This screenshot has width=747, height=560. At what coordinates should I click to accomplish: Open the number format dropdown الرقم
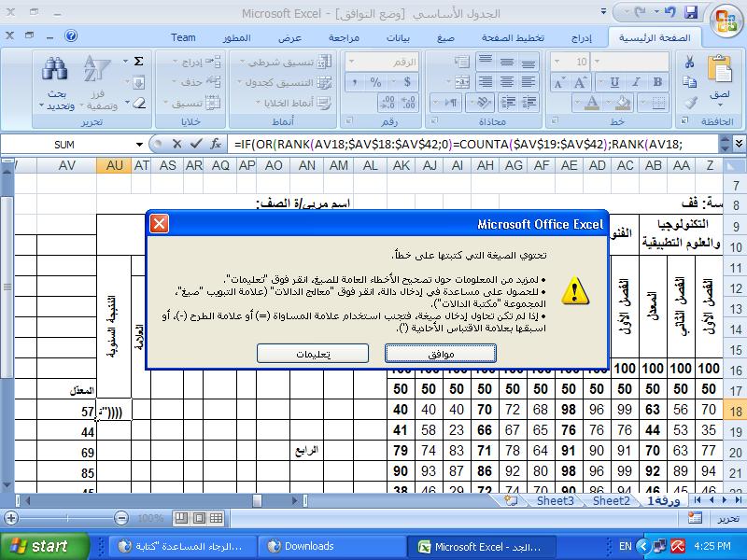(x=352, y=62)
